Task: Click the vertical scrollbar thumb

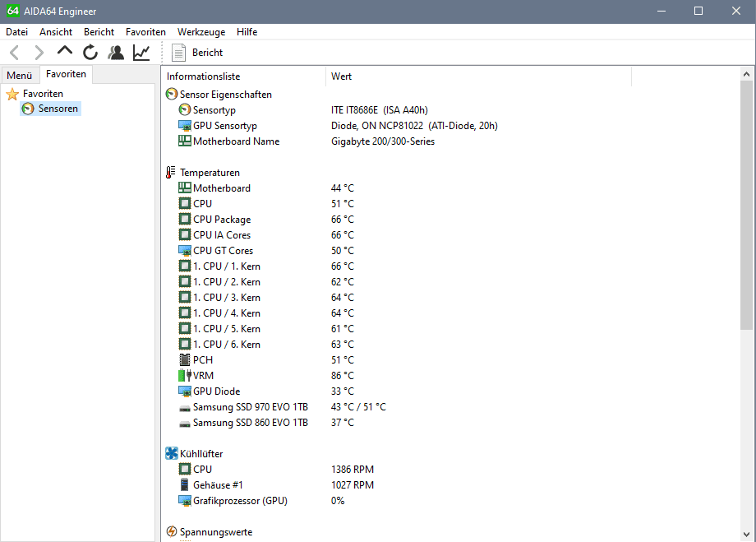Action: (x=746, y=205)
